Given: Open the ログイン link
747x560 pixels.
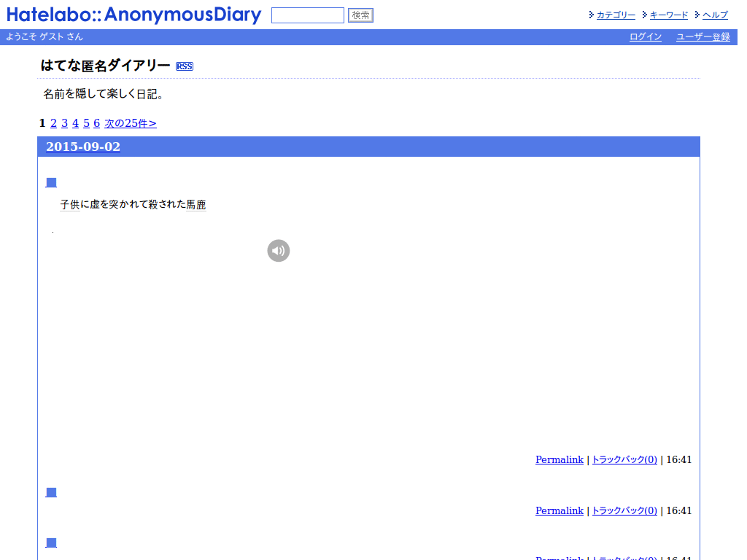Looking at the screenshot, I should coord(645,36).
